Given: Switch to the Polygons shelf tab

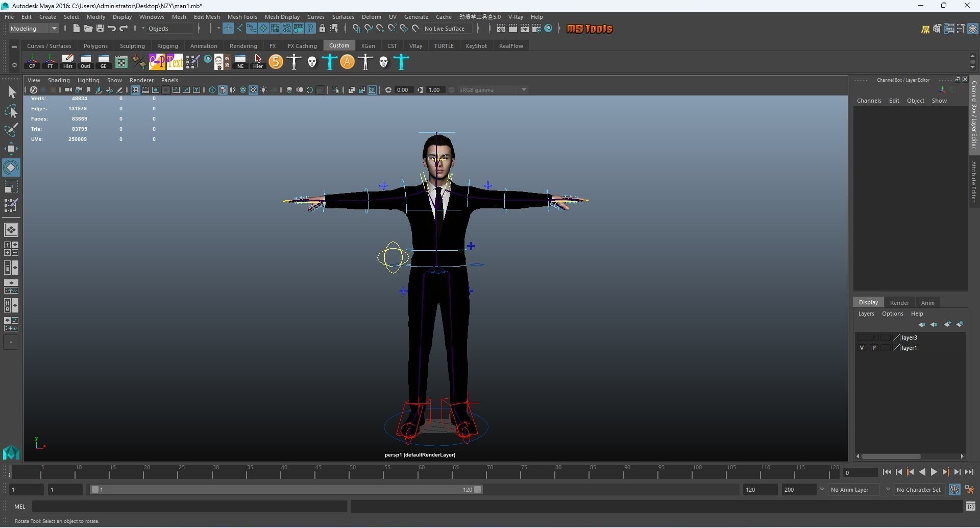Looking at the screenshot, I should click(x=95, y=46).
